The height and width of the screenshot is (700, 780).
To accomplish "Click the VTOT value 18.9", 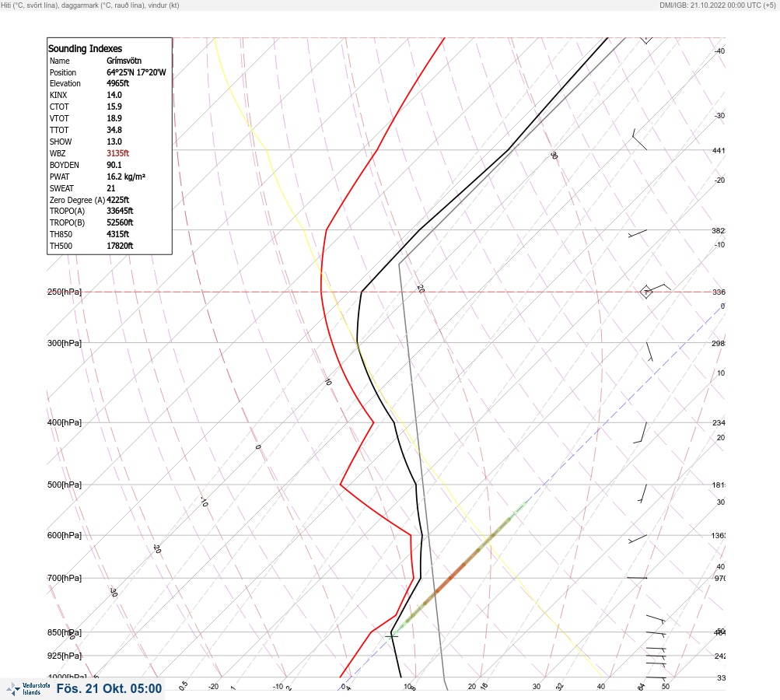I will 114,118.
